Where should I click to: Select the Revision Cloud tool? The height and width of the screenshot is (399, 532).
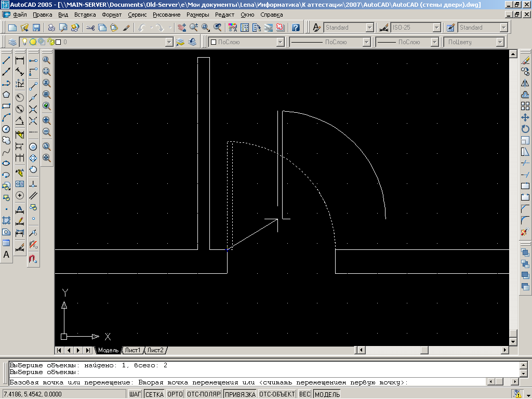click(6, 140)
